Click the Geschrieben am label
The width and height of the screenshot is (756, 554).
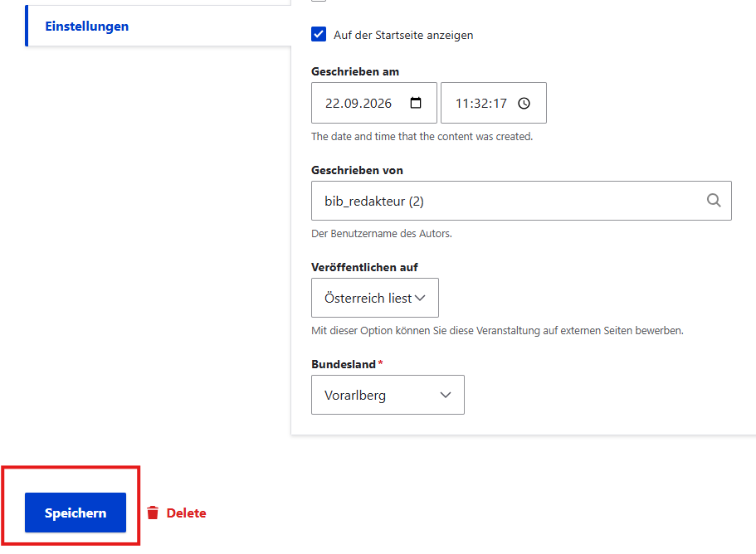(355, 72)
